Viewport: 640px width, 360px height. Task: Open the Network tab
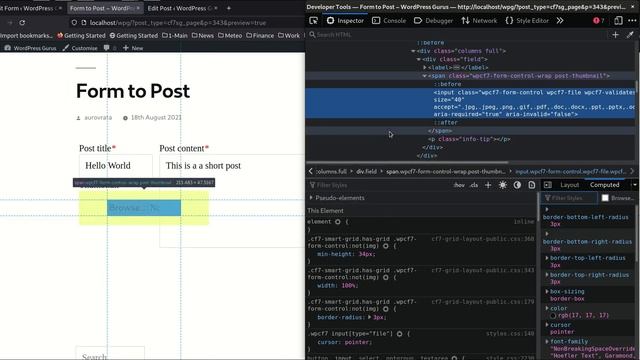[479, 20]
